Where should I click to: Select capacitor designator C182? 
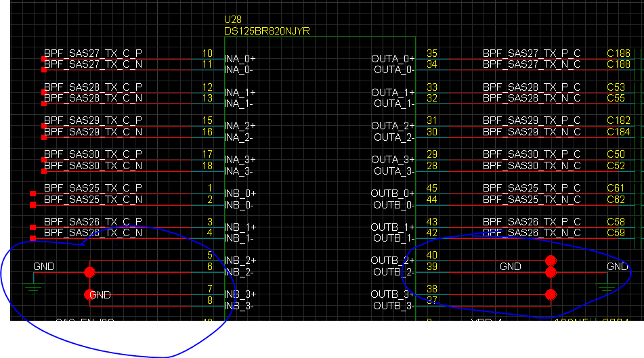point(618,120)
